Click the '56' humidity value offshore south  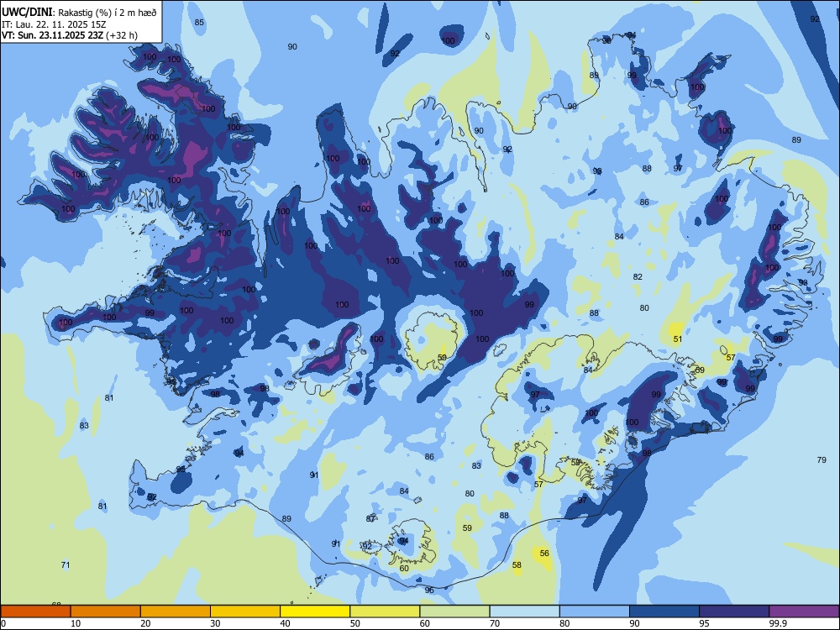(x=544, y=554)
